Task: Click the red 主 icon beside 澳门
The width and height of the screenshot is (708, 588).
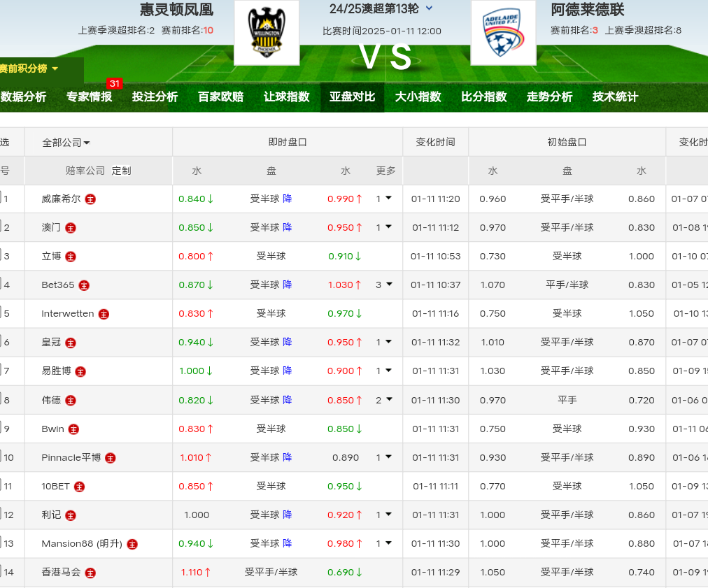Action: pyautogui.click(x=71, y=228)
